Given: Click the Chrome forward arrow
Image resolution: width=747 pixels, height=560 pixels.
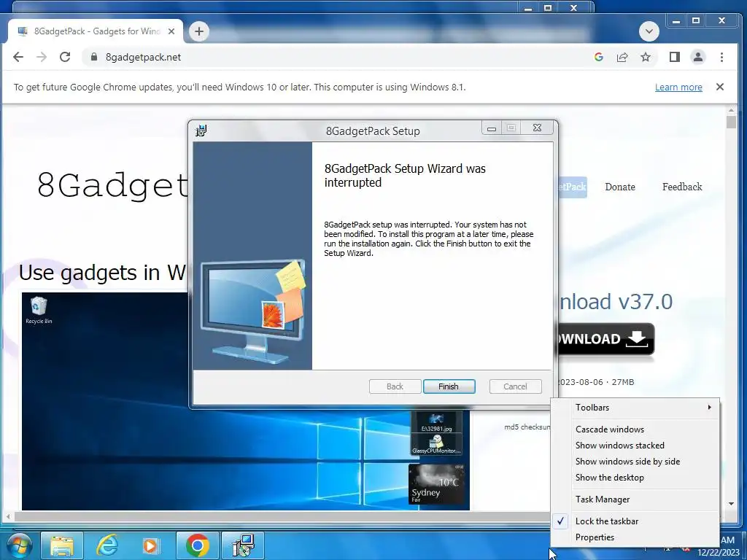Looking at the screenshot, I should click(42, 57).
